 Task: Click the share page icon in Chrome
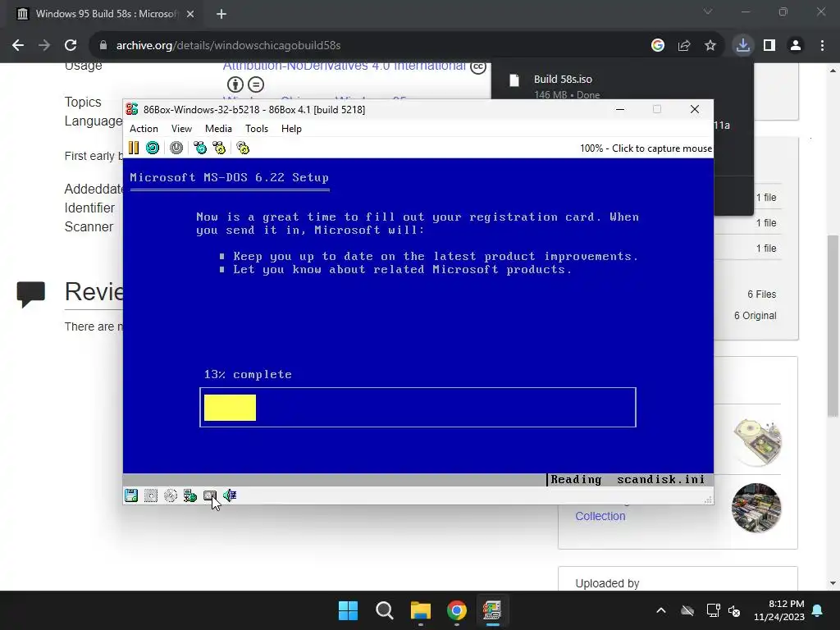click(684, 46)
